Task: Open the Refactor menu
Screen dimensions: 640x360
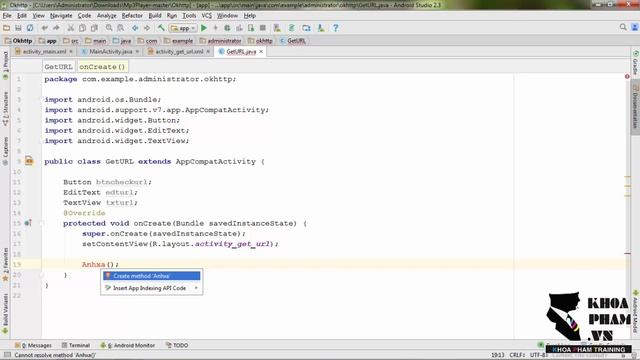Action: pos(132,16)
